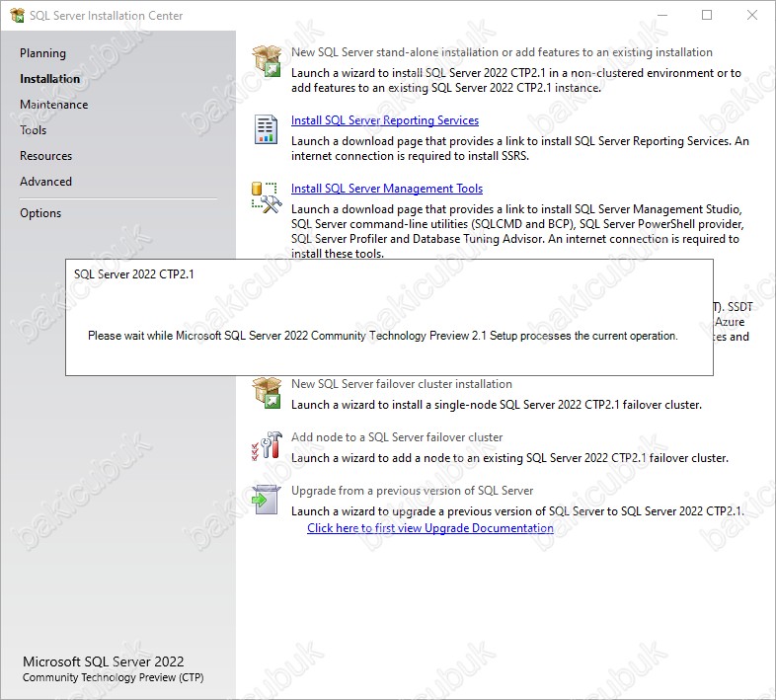
Task: Click the Reporting Services report icon
Action: 266,129
